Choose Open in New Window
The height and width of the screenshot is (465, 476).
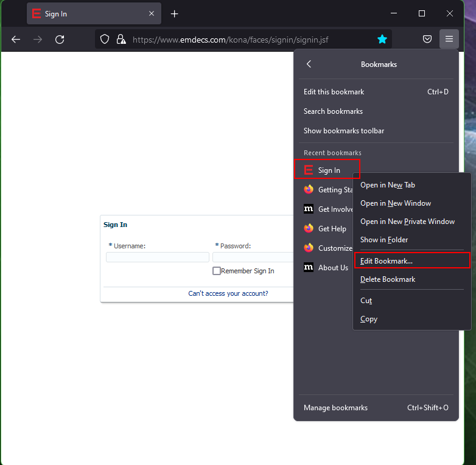coord(411,203)
